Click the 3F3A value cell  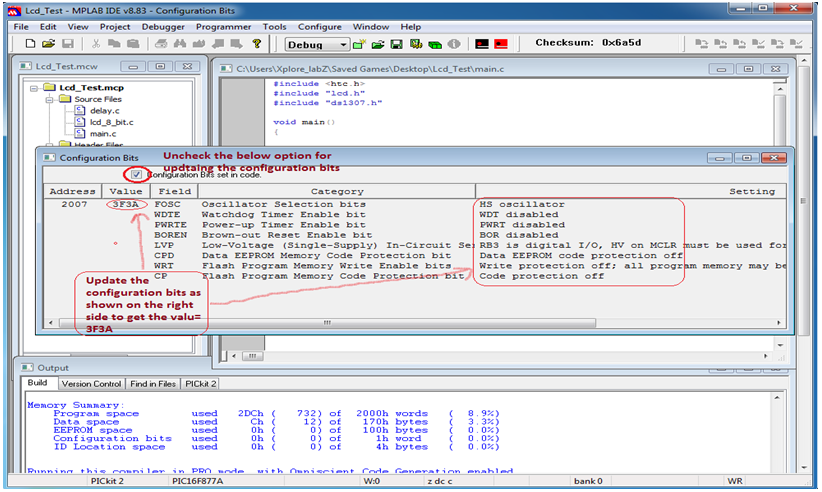126,204
